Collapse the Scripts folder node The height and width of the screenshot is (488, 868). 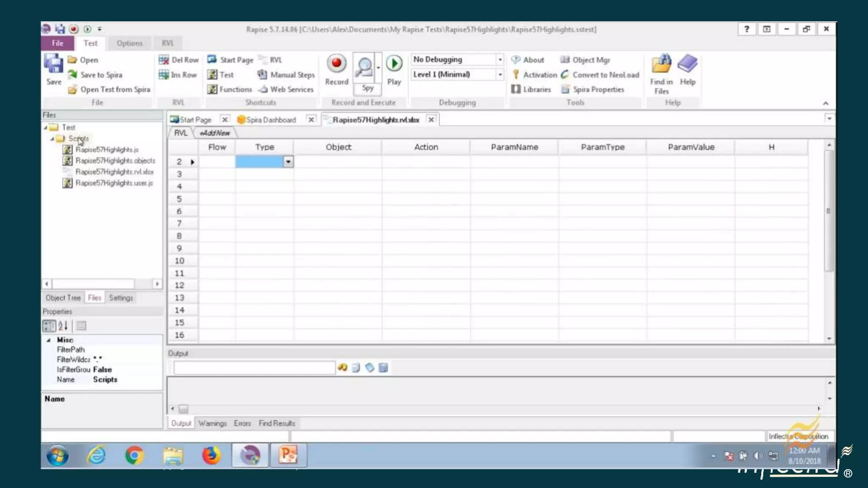(52, 139)
